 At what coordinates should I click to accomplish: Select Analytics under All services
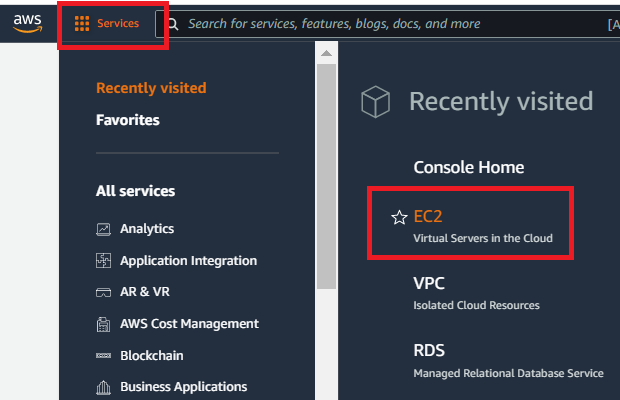pos(147,229)
